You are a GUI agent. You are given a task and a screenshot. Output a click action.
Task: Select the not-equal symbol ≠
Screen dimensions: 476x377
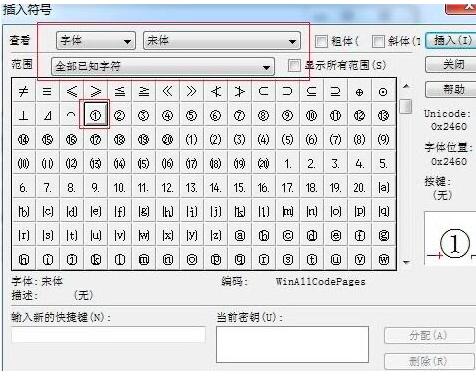point(23,91)
